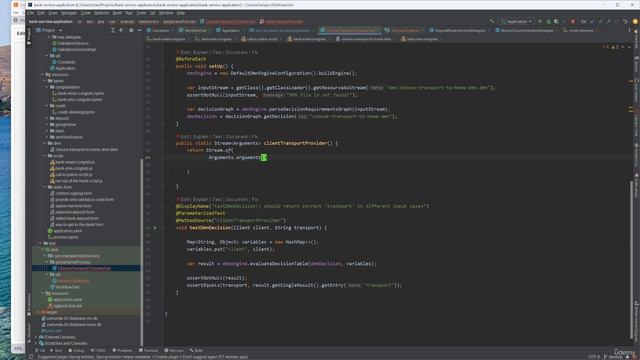Switch to the credit-obtaining editor tab
Image resolution: width=640 pixels, height=360 pixels.
(x=580, y=31)
